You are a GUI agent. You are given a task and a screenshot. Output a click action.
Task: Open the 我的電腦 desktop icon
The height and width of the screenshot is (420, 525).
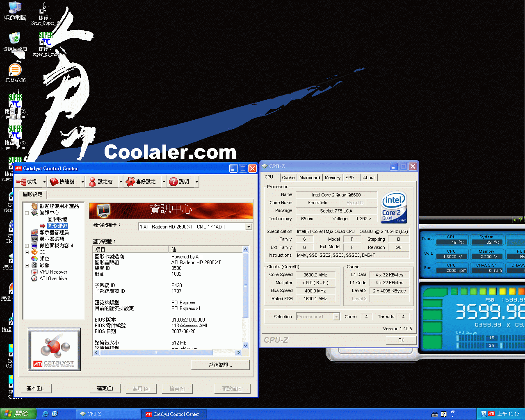tap(15, 11)
